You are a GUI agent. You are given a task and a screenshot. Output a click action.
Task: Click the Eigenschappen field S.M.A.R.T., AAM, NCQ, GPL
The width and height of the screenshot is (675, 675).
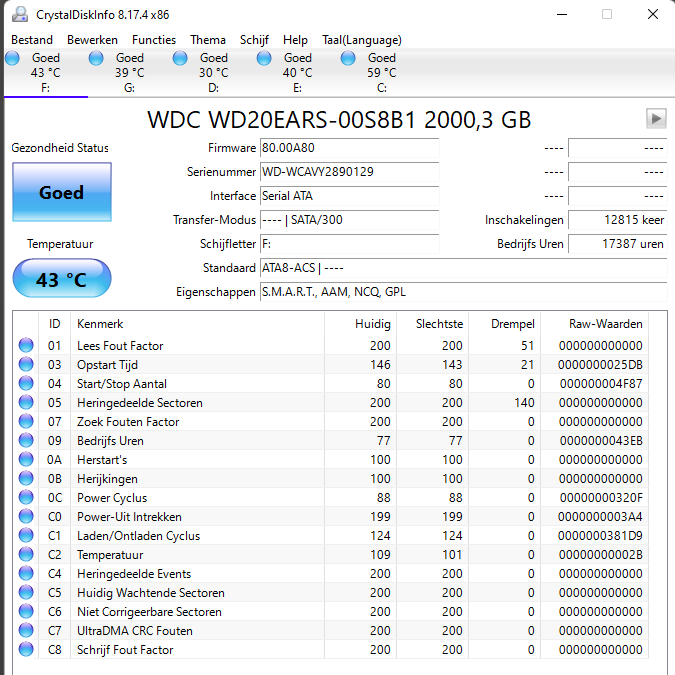click(x=464, y=292)
